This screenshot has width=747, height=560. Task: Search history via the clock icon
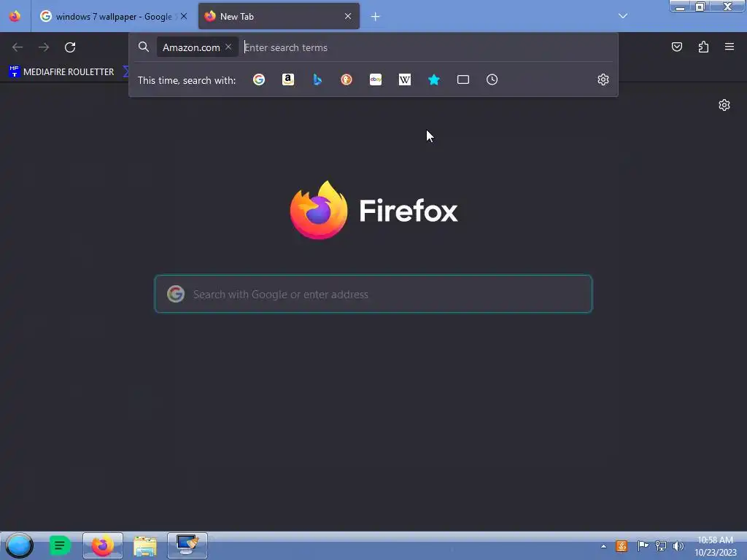coord(492,79)
